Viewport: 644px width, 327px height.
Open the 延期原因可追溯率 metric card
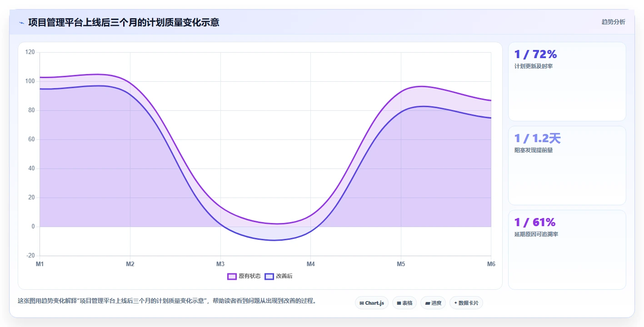coord(567,250)
